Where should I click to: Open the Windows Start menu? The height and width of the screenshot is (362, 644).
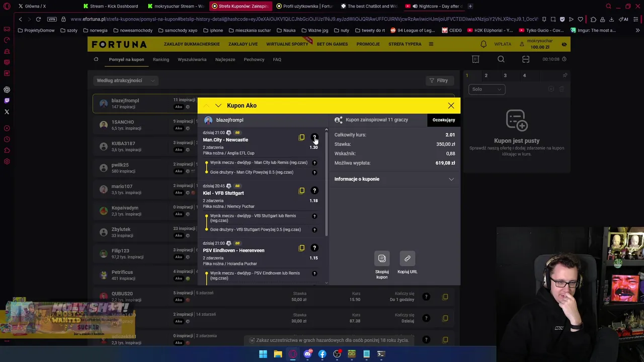pyautogui.click(x=263, y=354)
